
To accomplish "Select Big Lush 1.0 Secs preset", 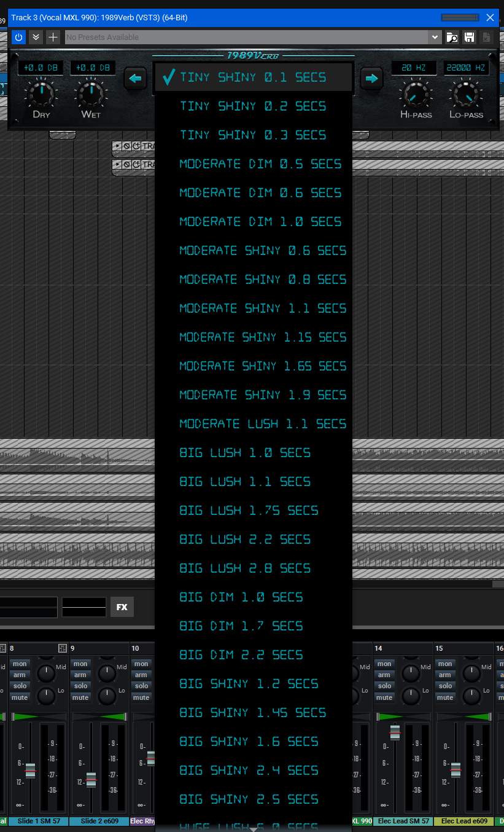I will tap(254, 453).
